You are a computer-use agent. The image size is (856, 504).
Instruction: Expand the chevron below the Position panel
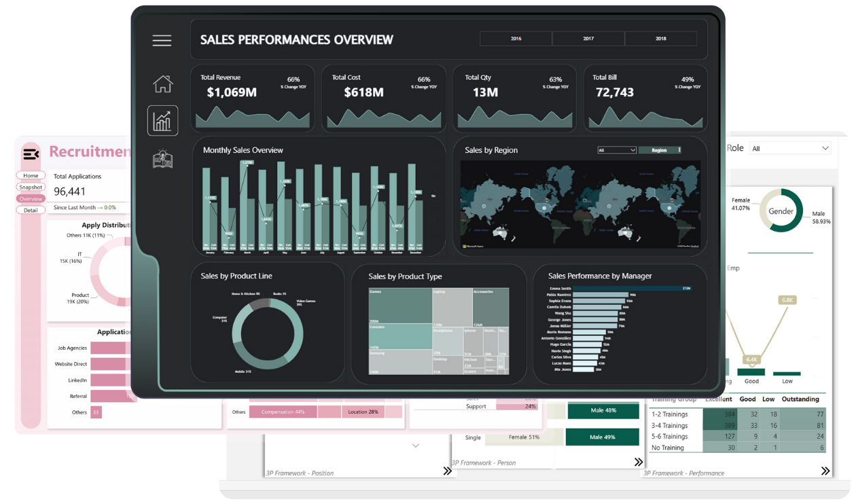click(x=416, y=446)
